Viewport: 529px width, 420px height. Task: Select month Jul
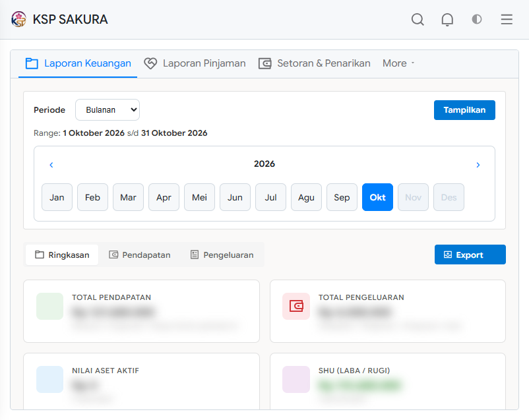[270, 197]
